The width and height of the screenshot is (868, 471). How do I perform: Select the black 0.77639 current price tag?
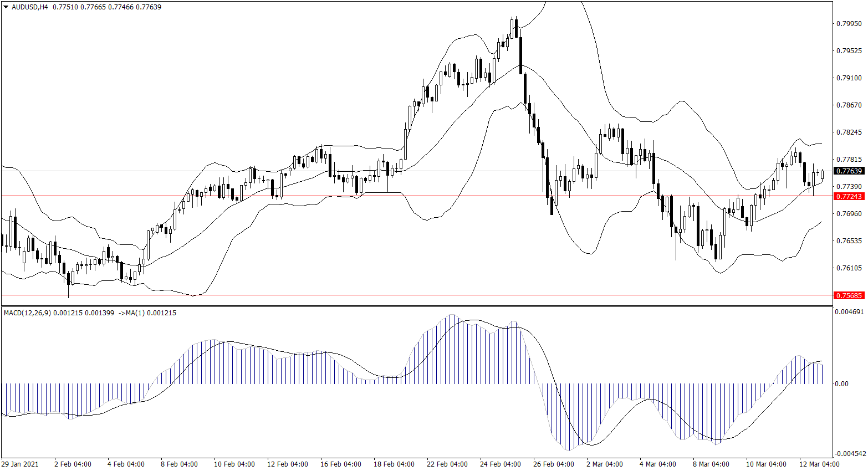pos(849,171)
